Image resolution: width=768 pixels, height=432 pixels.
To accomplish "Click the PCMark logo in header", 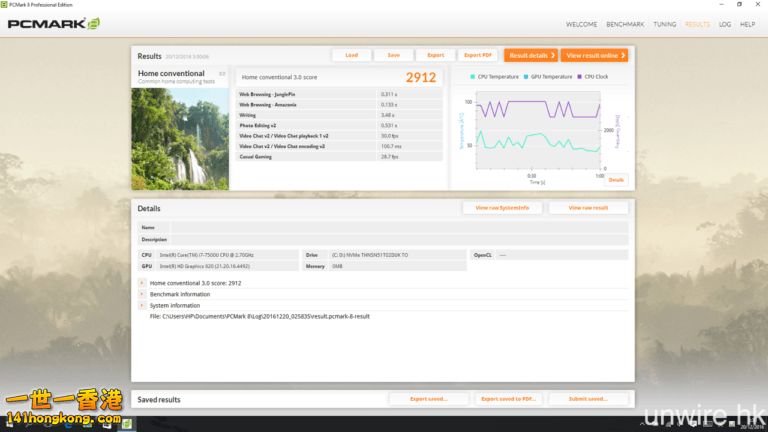I will [54, 24].
